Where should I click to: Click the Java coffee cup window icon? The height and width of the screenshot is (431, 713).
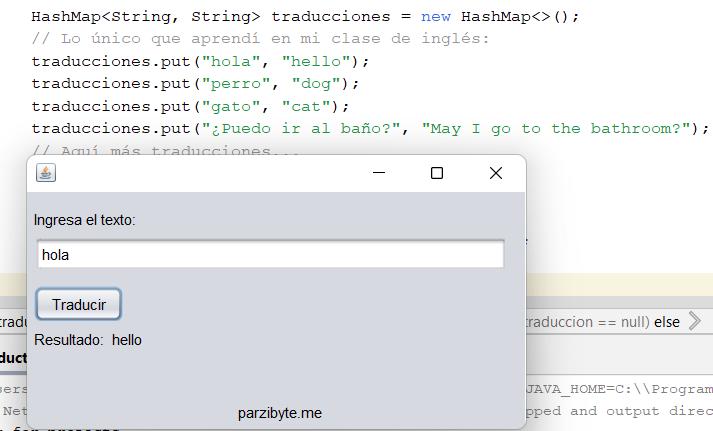tap(46, 173)
